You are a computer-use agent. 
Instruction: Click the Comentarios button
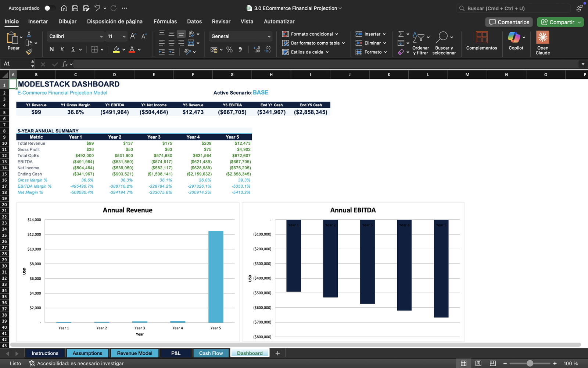point(509,22)
